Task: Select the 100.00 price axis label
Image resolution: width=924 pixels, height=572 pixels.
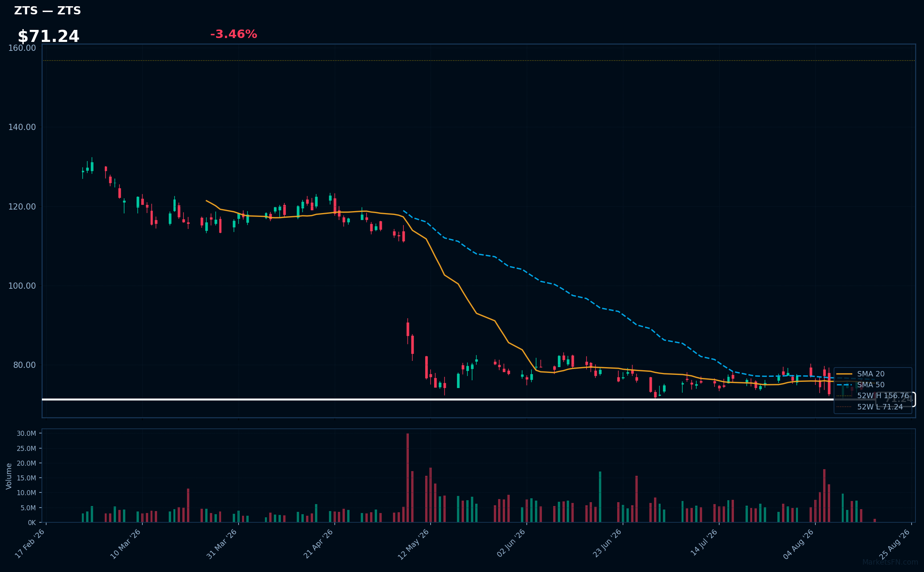Action: [22, 286]
